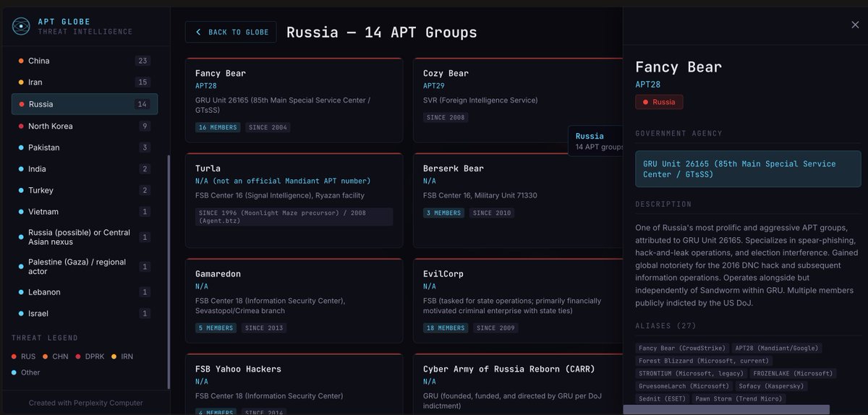
Task: Click the SINCE 2013 badge on Gamaredon
Action: click(x=264, y=328)
